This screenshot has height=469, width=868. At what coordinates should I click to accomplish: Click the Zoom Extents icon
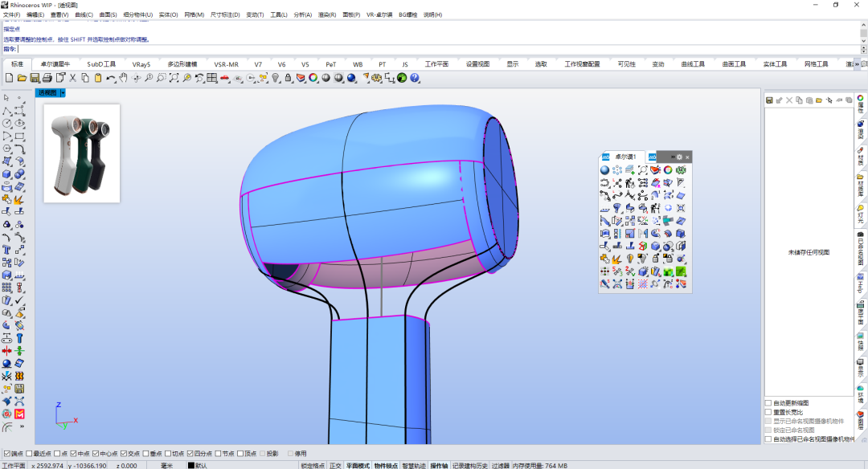tap(174, 78)
